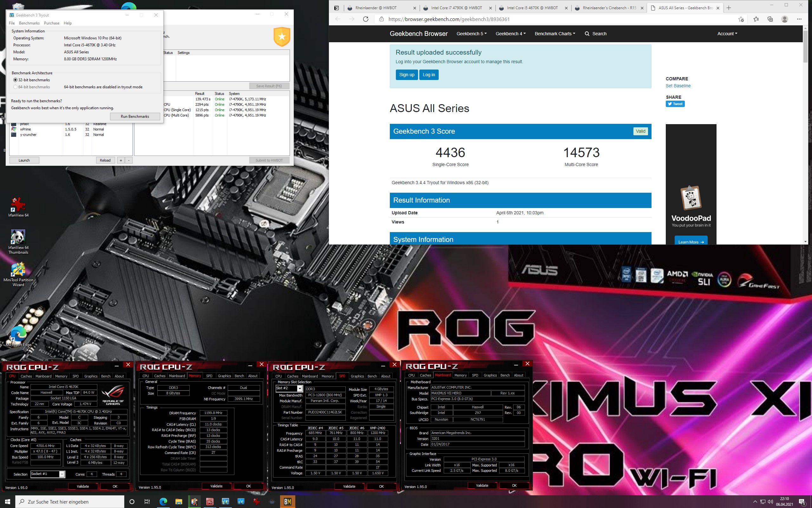Open CPU-Z Socket #1 selection dropdown

[62, 474]
